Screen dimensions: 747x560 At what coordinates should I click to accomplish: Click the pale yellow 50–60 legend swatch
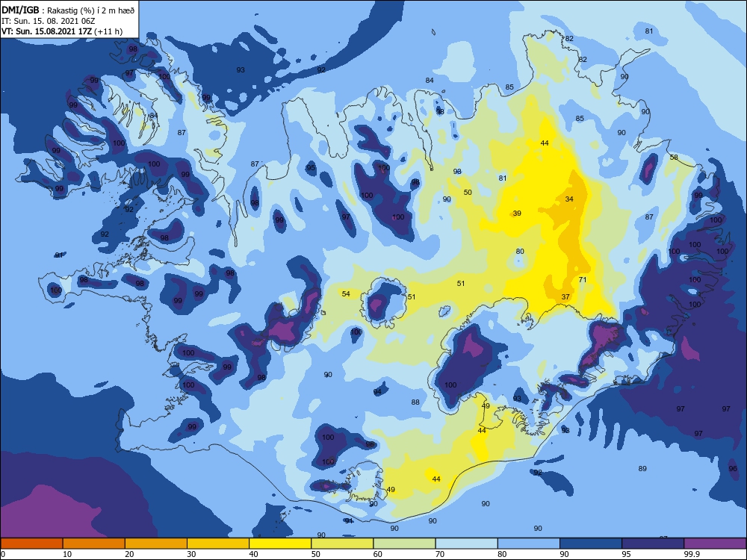pyautogui.click(x=342, y=544)
